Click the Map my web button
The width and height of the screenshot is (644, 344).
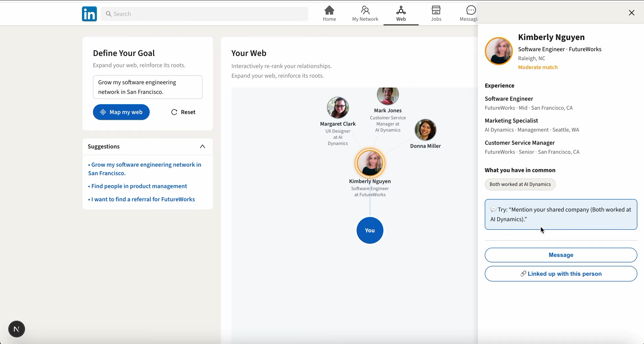coord(121,112)
